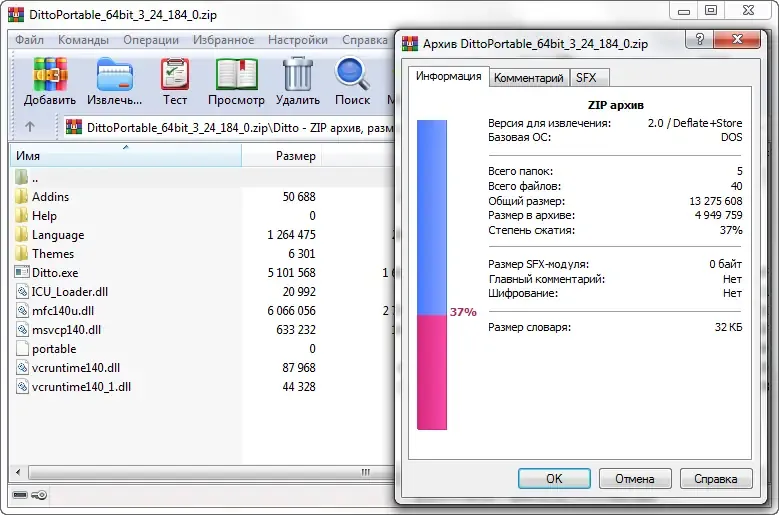
Task: Click the blue part of compression bar
Action: [x=432, y=218]
